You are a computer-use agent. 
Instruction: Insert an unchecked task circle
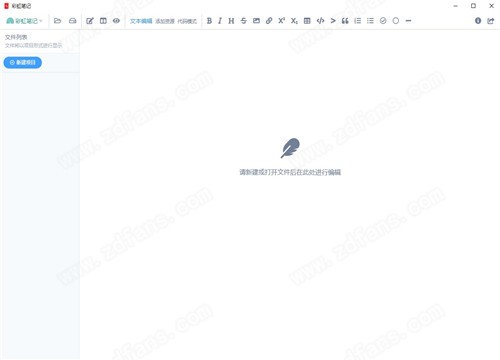(x=396, y=21)
